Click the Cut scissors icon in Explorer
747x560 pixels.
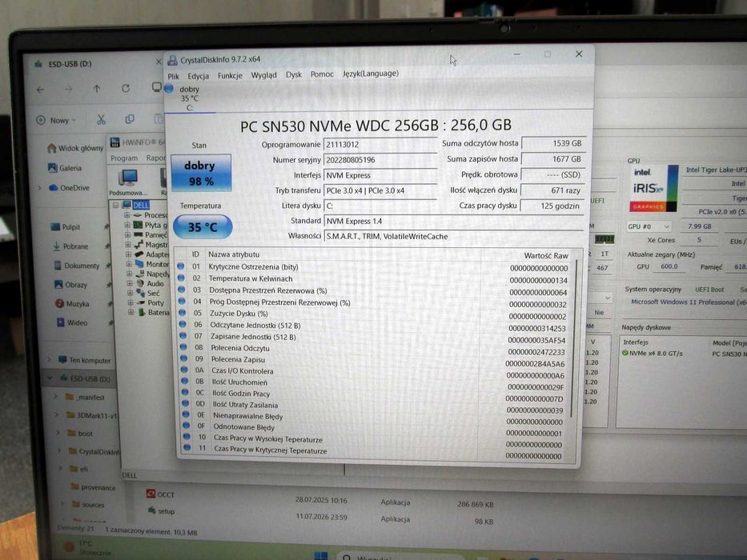[x=101, y=119]
